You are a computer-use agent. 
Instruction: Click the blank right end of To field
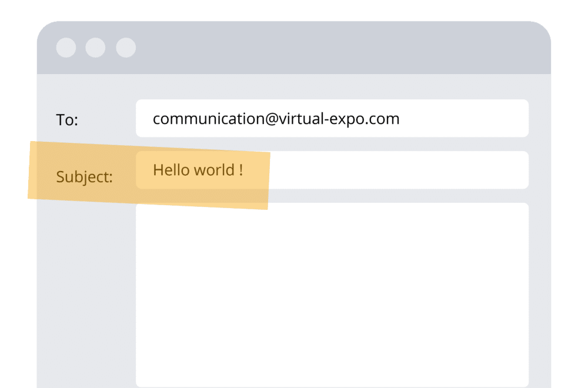(x=470, y=119)
